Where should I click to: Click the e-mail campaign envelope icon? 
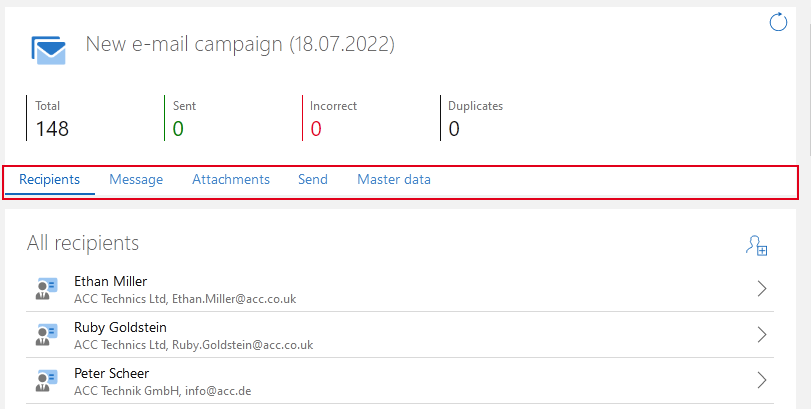click(48, 48)
